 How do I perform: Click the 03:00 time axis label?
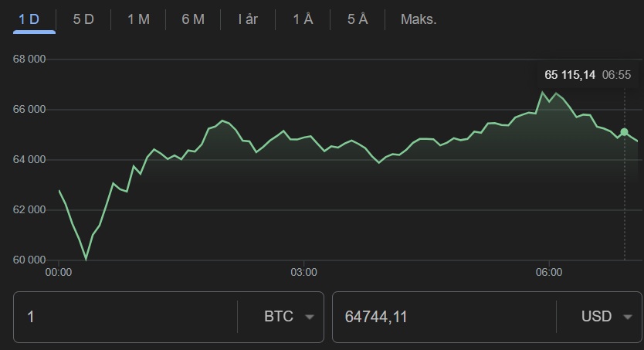(303, 272)
